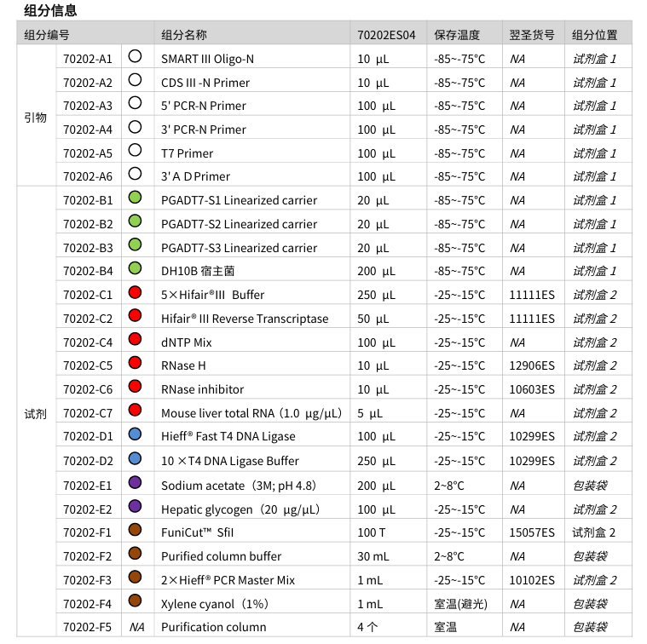Click the red dot for 70202-C6
The width and height of the screenshot is (647, 644).
coord(135,387)
